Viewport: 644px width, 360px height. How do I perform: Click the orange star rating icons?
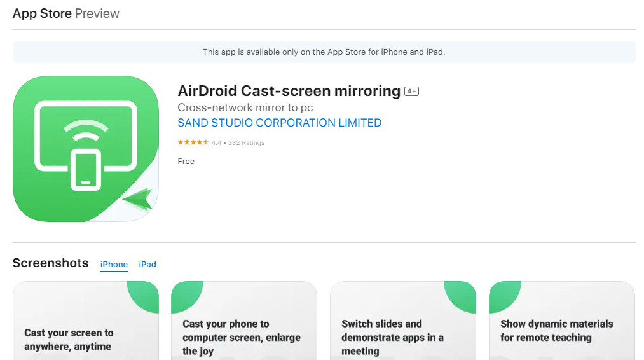tap(193, 143)
